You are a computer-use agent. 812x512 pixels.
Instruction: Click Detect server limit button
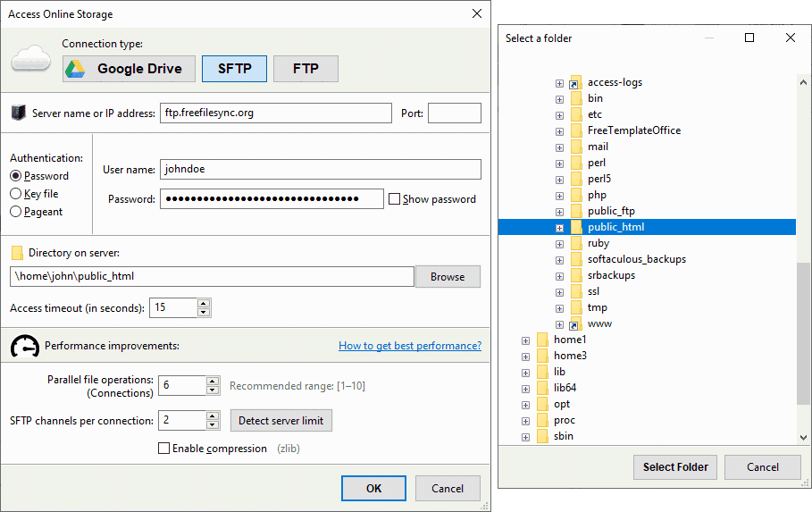(280, 421)
